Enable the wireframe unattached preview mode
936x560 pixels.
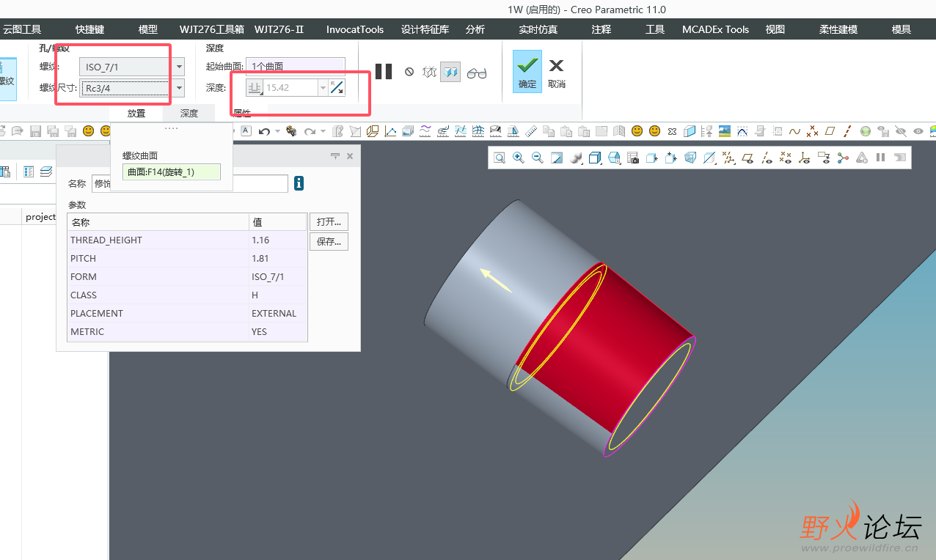point(430,72)
